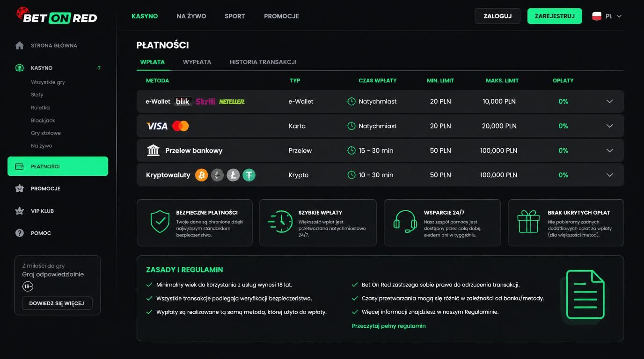This screenshot has width=644, height=359.
Task: Click the Bet On Red logo
Action: point(57,16)
